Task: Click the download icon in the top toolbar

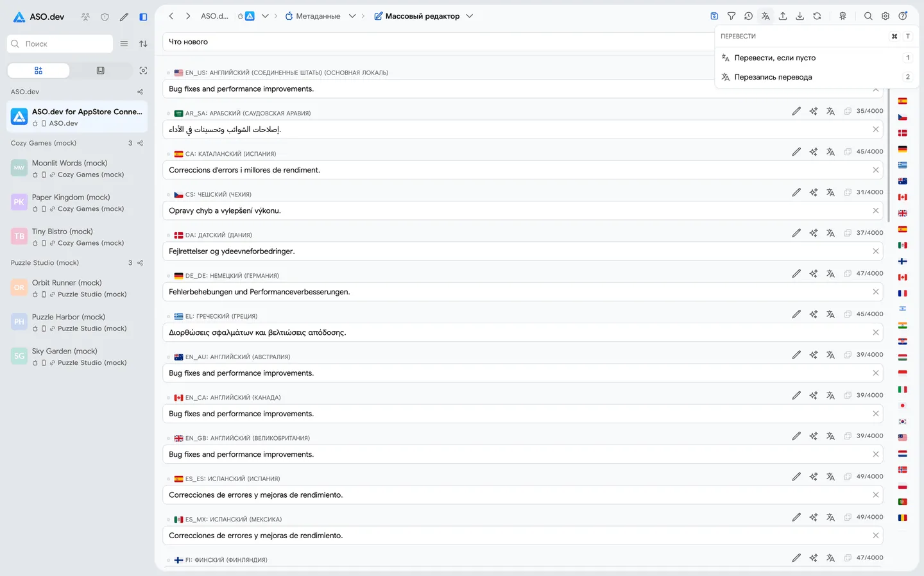Action: 800,16
